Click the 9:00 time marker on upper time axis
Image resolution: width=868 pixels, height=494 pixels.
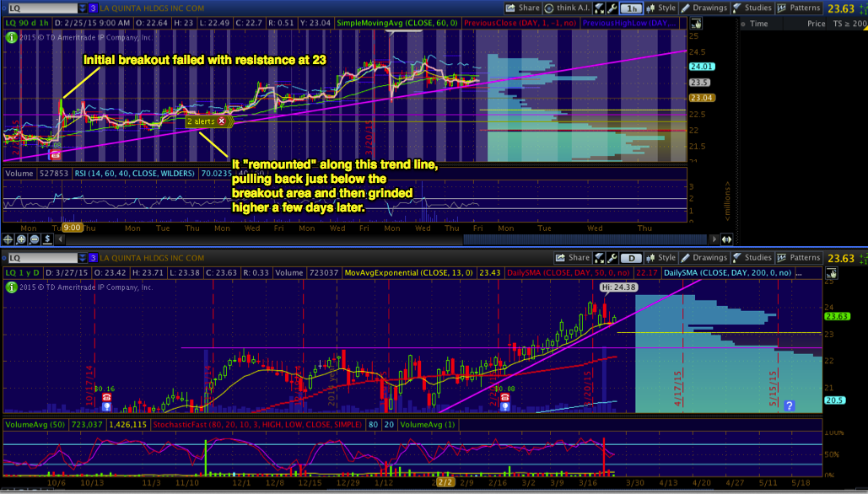pyautogui.click(x=72, y=228)
